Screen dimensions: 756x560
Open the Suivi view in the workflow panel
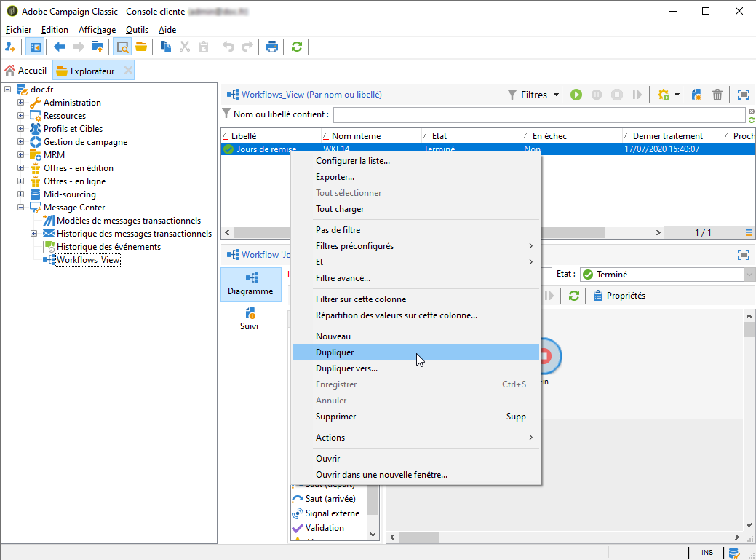click(249, 319)
